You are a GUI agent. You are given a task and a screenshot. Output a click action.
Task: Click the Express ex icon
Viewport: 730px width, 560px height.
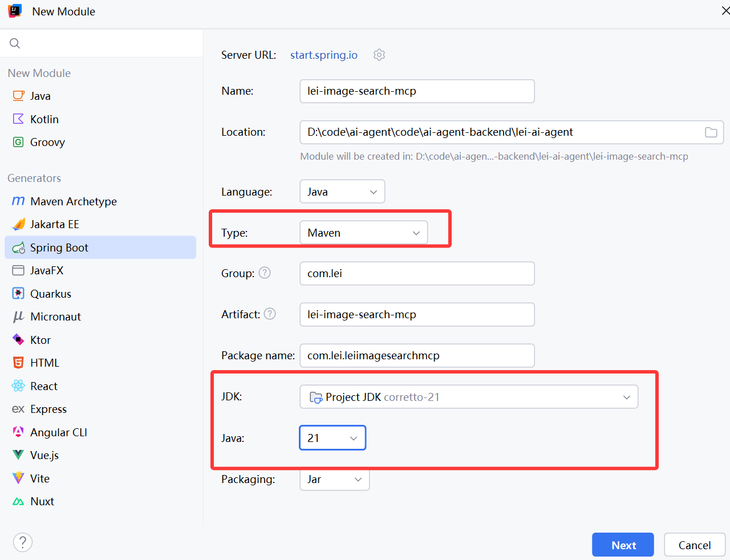coord(18,409)
